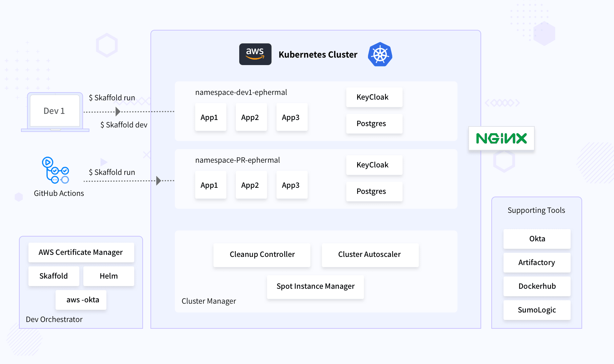Open the NGINX logo
This screenshot has height=364, width=614.
501,138
